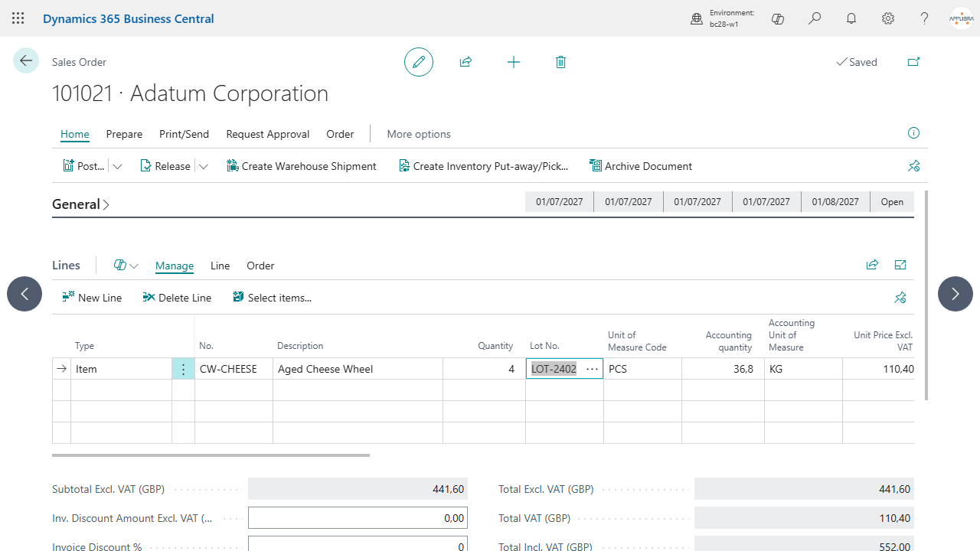Show row options for the CW-CHEESE line
This screenshot has width=980, height=551.
pyautogui.click(x=183, y=369)
